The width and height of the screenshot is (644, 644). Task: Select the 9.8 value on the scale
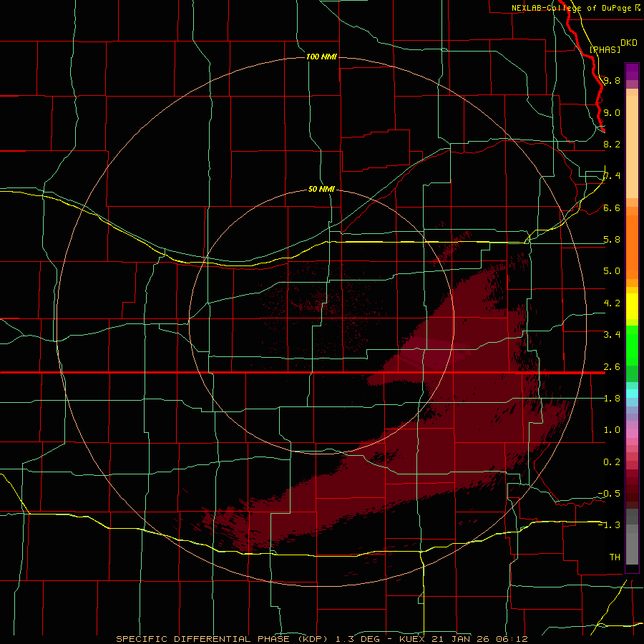pyautogui.click(x=612, y=80)
